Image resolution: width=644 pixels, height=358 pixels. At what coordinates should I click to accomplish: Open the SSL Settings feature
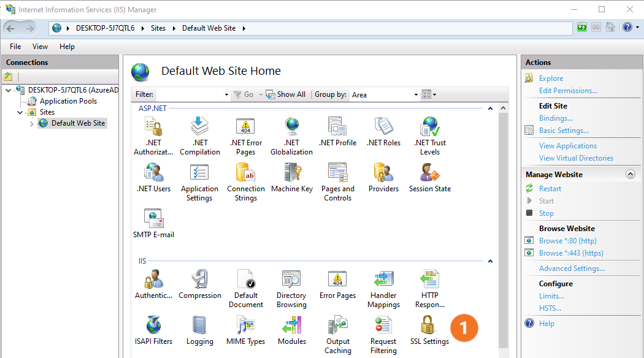click(429, 330)
